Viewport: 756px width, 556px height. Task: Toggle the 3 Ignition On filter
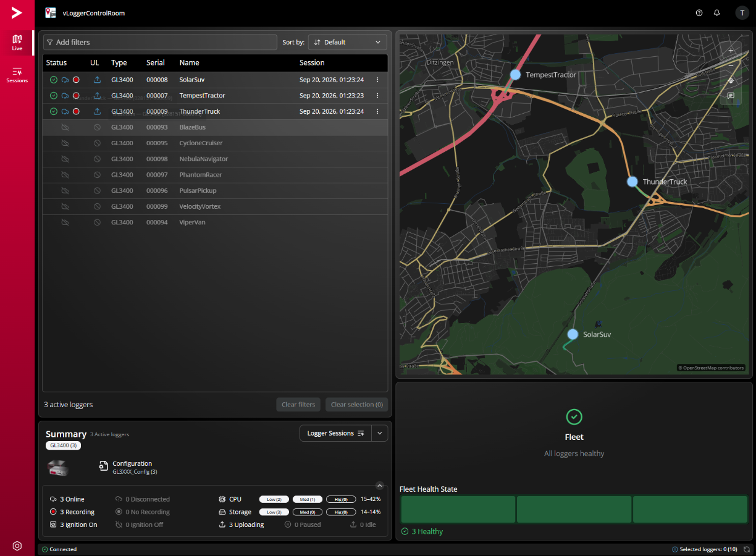[73, 524]
